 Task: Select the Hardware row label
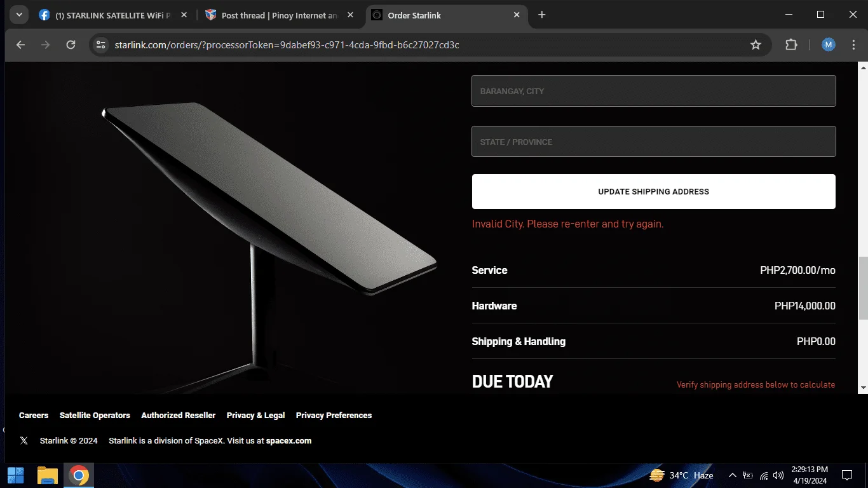[x=494, y=306]
